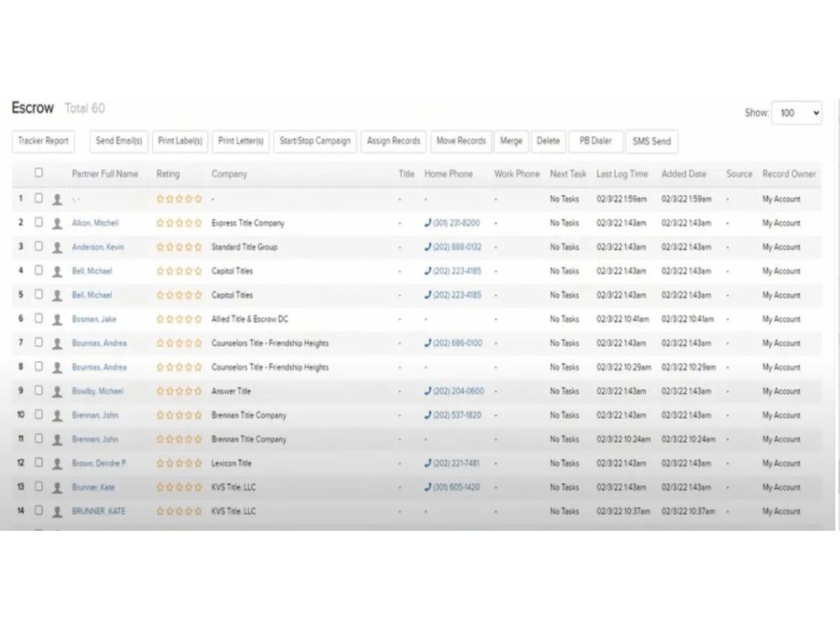Screen dimensions: 840x630
Task: Sort by Added Date column header
Action: click(x=684, y=174)
